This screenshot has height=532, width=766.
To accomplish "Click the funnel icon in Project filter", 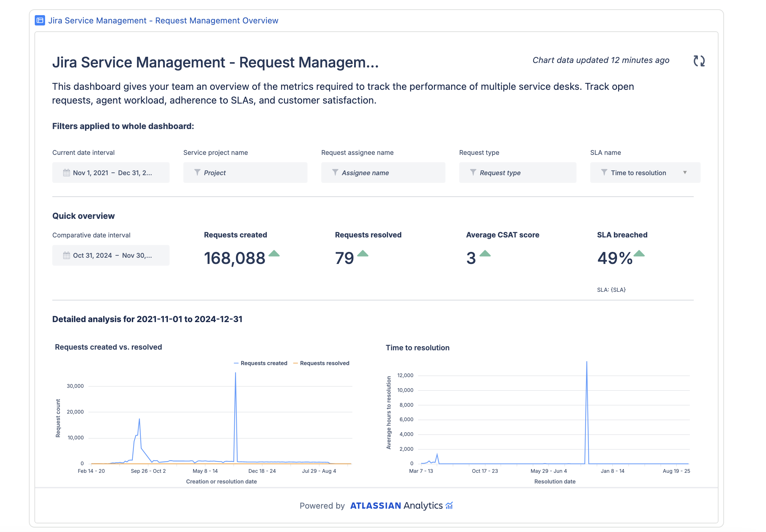I will point(197,172).
